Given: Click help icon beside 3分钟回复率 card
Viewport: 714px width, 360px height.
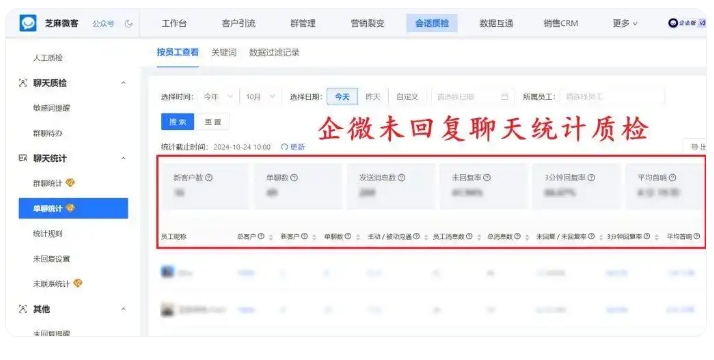Looking at the screenshot, I should coord(591,177).
